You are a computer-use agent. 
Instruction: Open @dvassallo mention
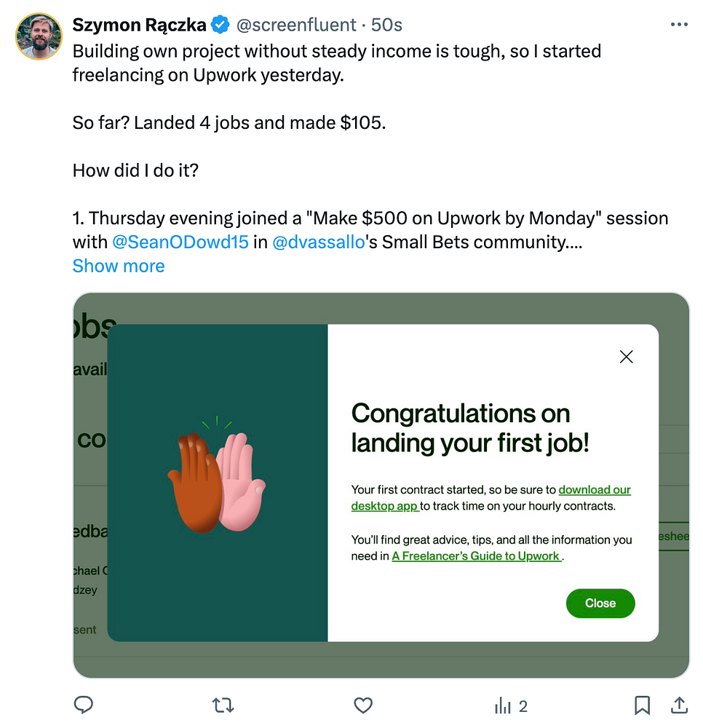[x=318, y=242]
